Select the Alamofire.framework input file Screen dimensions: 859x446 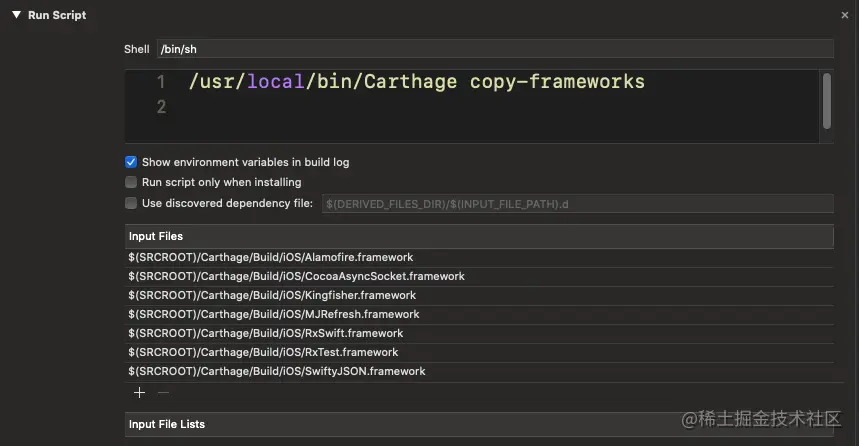479,258
